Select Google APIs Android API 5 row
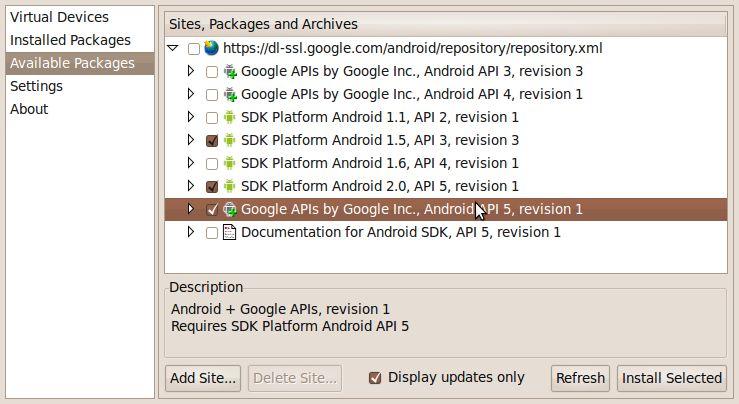Viewport: 739px width, 404px height. [411, 209]
